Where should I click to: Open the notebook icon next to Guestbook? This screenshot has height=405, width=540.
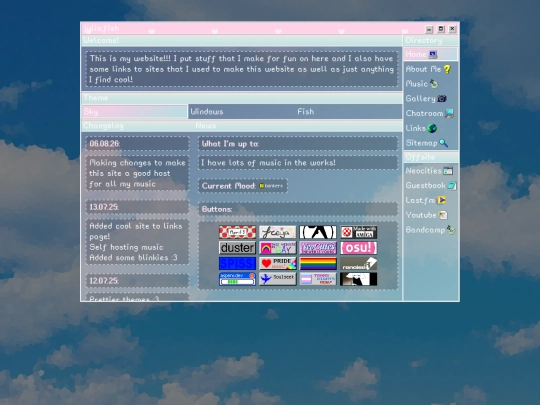[452, 185]
